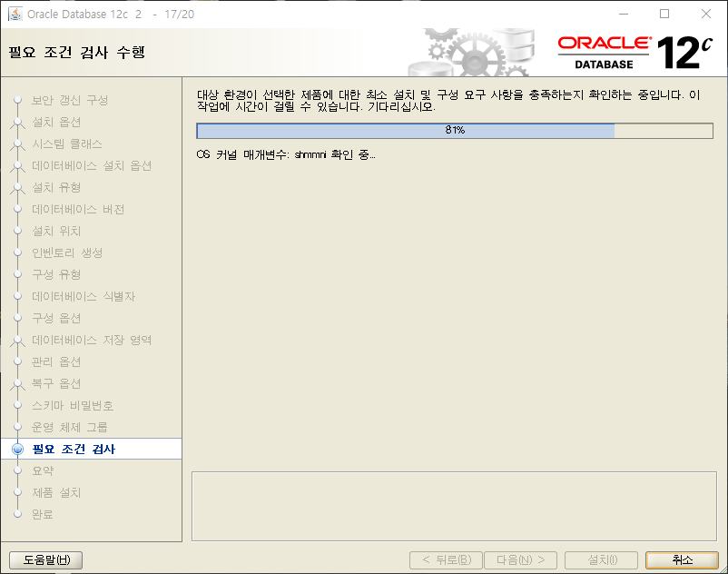This screenshot has width=728, height=574.
Task: Click the step marker beside 보안 갱신 구성
Action: tap(17, 100)
